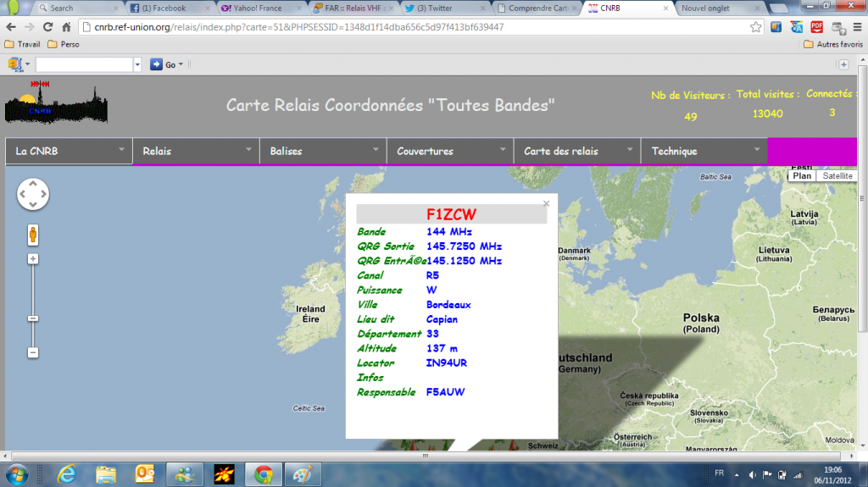
Task: Click the volume tray icon
Action: click(x=753, y=475)
